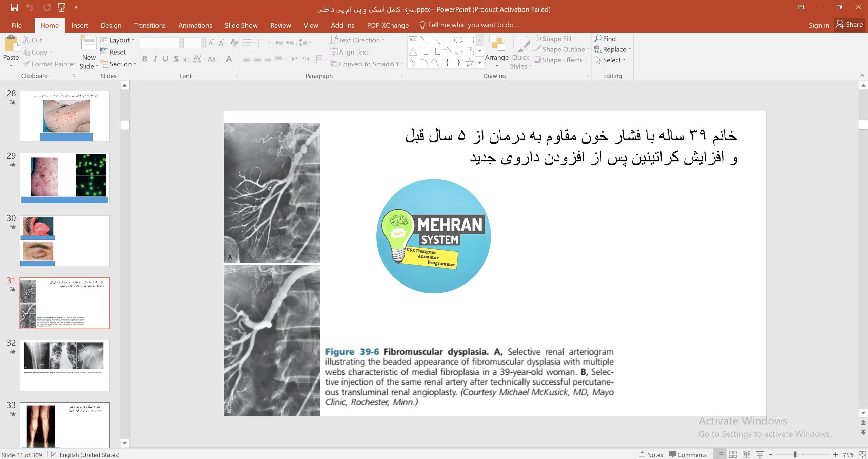The width and height of the screenshot is (868, 459).
Task: Start slideshow from beginning in quick access toolbar
Action: [62, 7]
